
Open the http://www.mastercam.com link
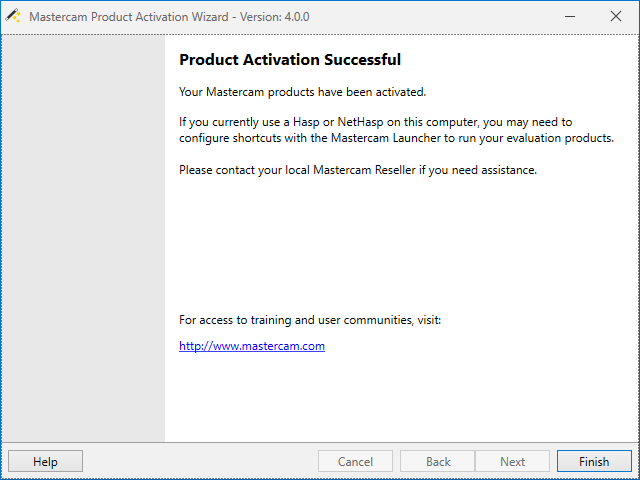(x=252, y=346)
